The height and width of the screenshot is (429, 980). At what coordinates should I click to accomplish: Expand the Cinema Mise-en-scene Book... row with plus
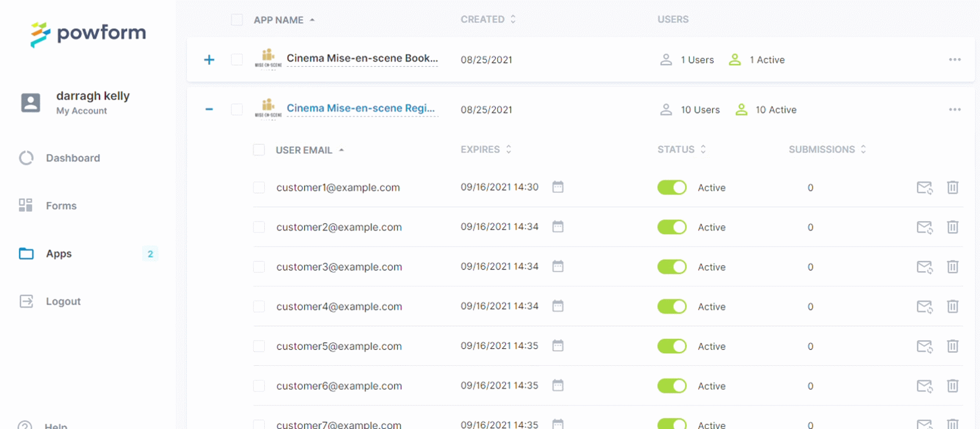209,60
